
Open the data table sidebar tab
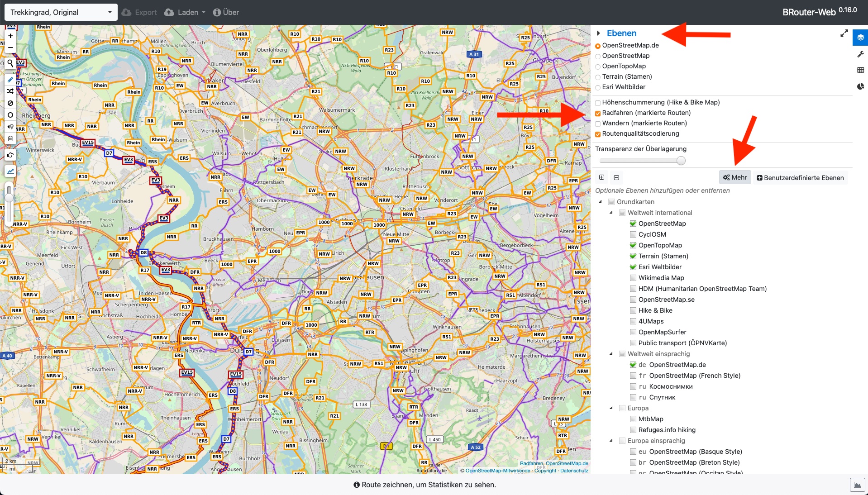tap(860, 70)
